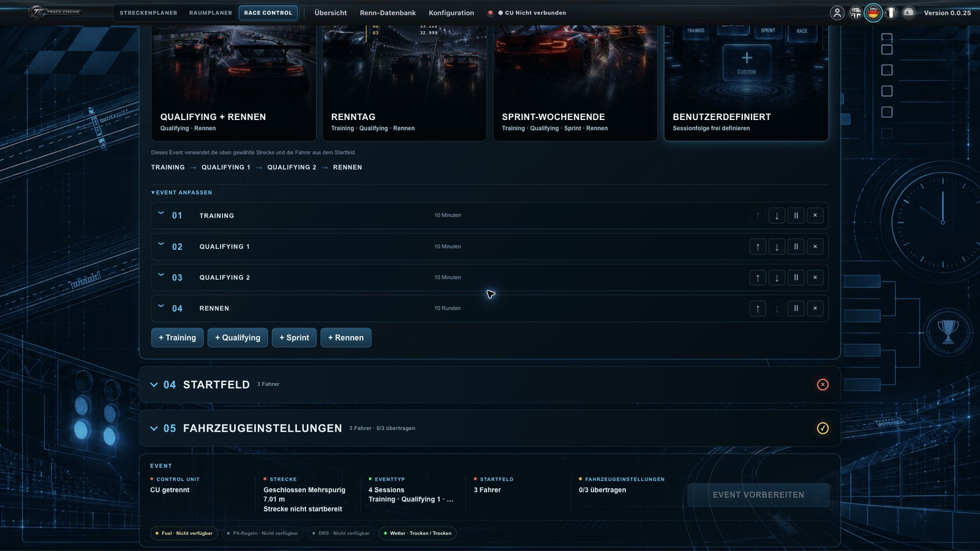Click Fahrzeugeinstellungen yellow check status icon
Viewport: 980px width, 551px height.
(x=823, y=428)
